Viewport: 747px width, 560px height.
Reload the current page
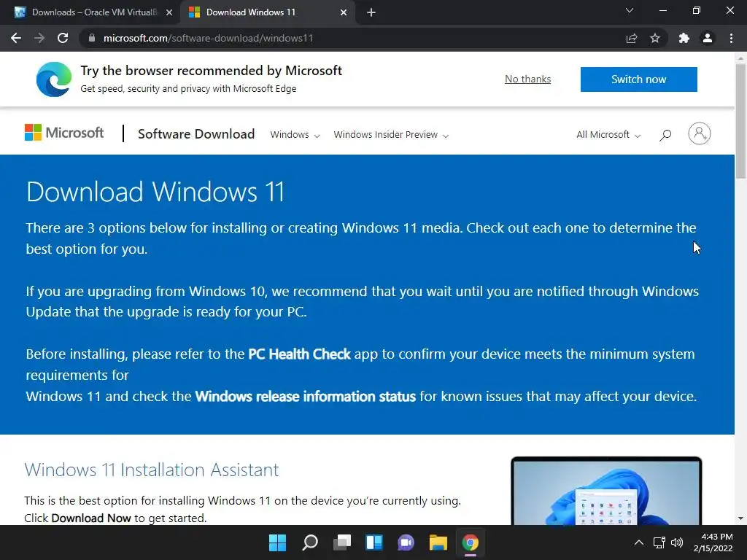tap(63, 38)
